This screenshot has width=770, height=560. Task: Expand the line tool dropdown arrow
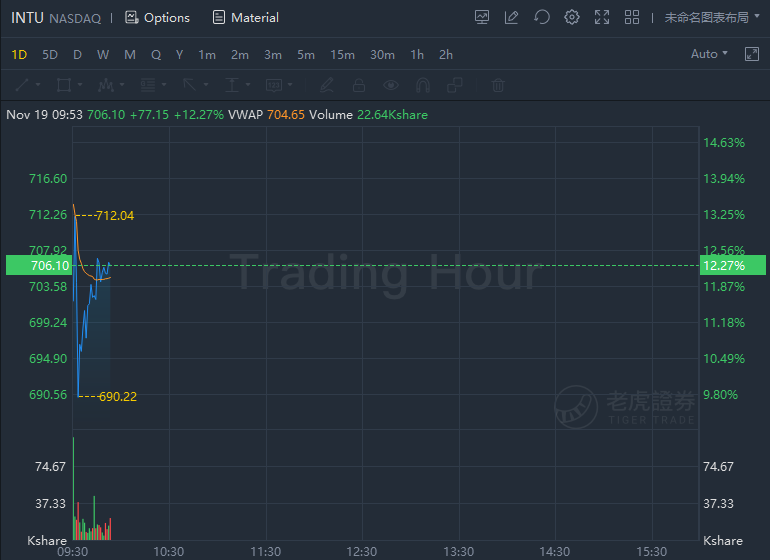click(38, 84)
